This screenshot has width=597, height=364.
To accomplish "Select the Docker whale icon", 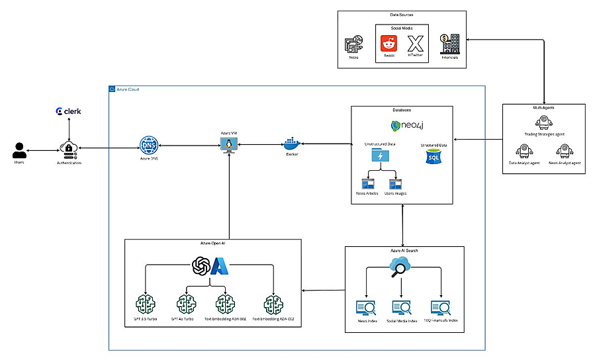I will pyautogui.click(x=292, y=144).
